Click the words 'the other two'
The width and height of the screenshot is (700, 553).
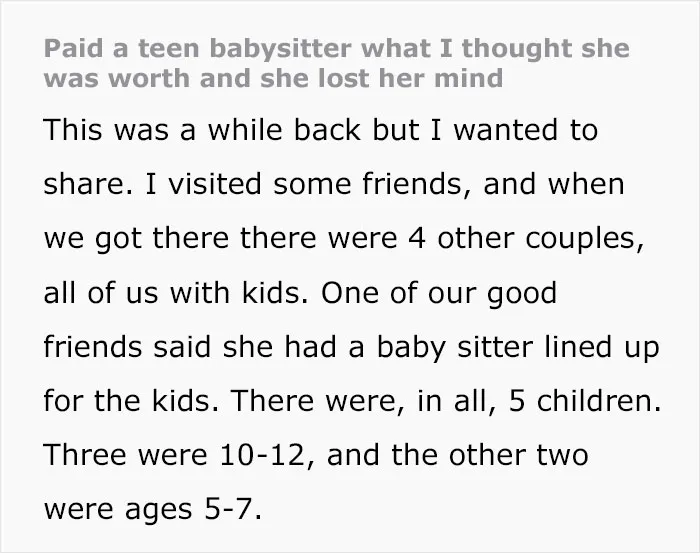coord(490,455)
